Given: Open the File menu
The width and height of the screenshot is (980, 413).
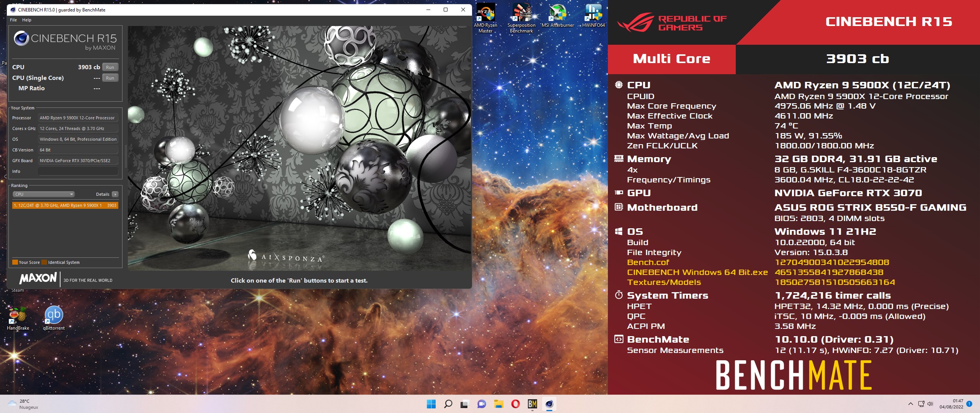Looking at the screenshot, I should (13, 20).
